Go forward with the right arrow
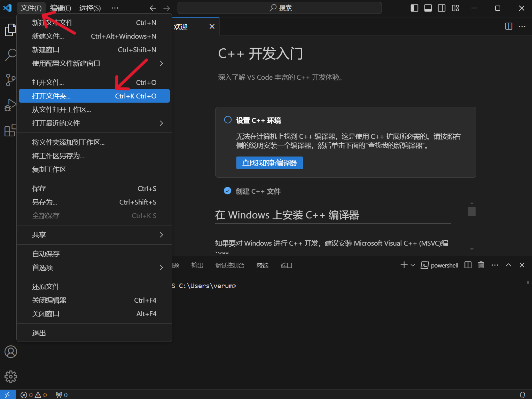Screen dimensions: 532x399 [167, 8]
